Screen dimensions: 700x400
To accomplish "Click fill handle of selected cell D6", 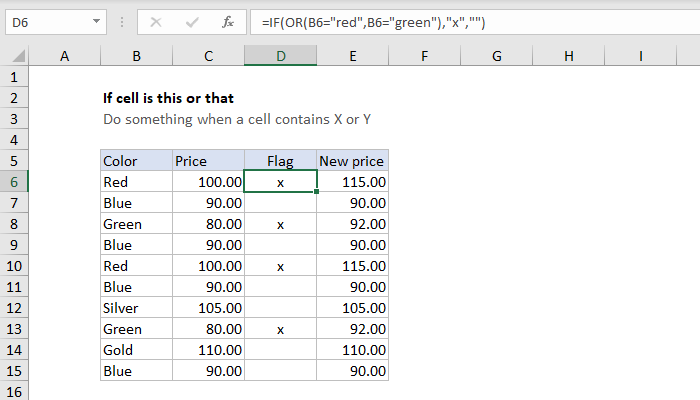I will click(x=317, y=192).
